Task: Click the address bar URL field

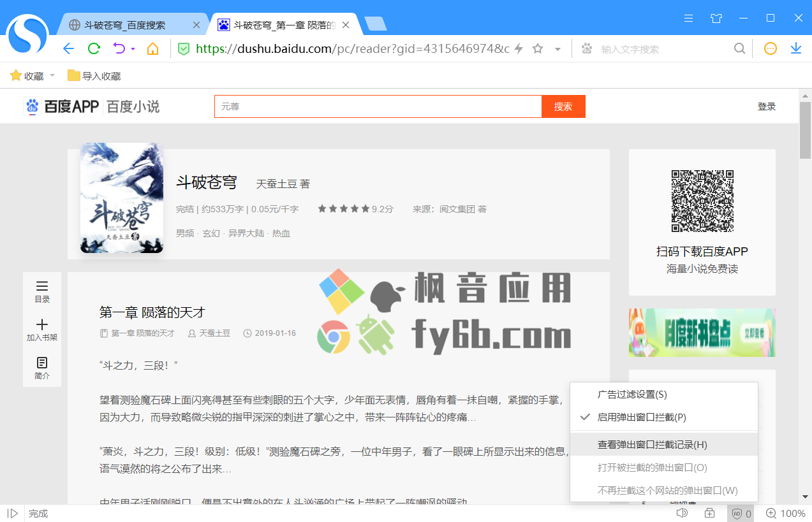Action: coord(352,49)
